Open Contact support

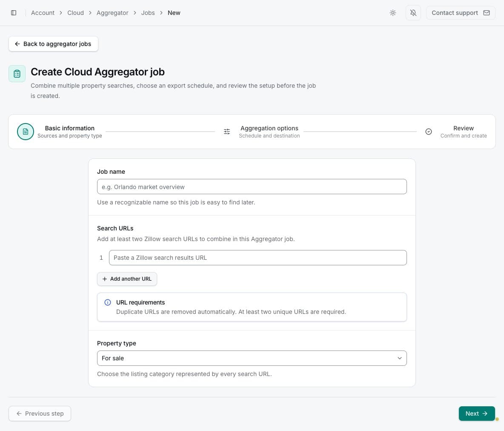pyautogui.click(x=461, y=13)
